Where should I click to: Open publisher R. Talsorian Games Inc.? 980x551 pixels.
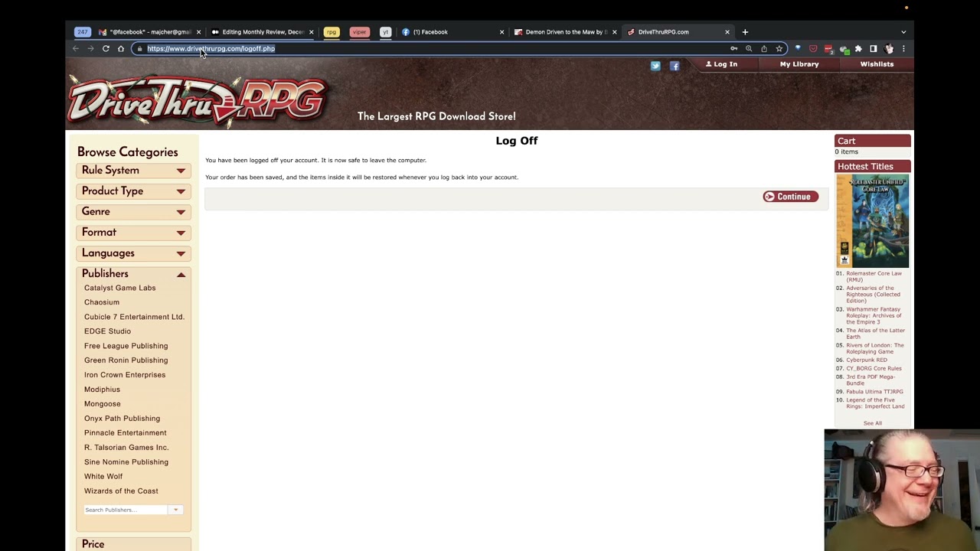click(x=126, y=448)
